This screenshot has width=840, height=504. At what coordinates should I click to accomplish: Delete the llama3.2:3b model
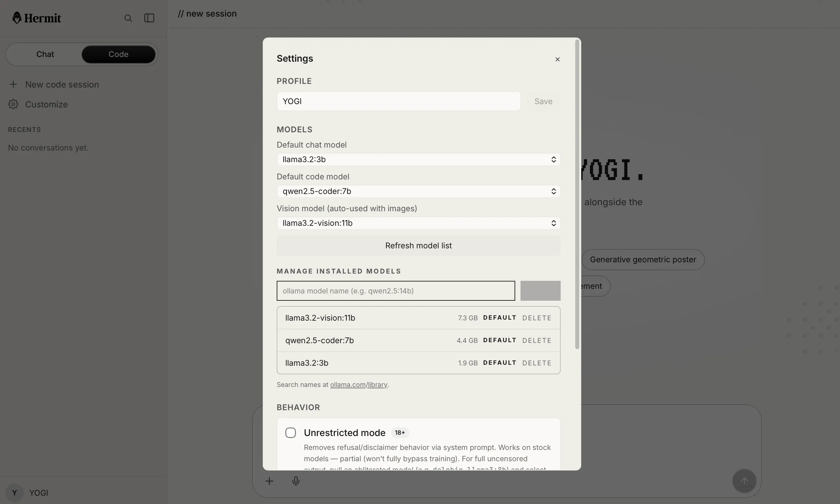[x=537, y=363]
